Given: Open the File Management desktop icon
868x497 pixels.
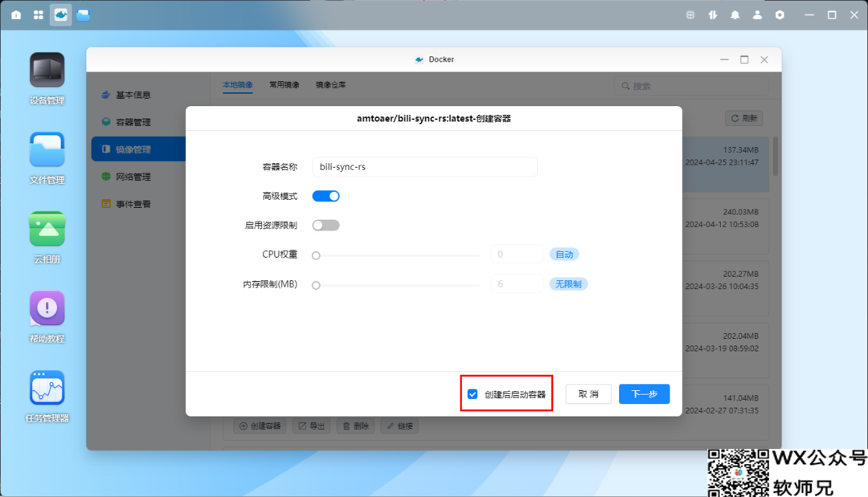Looking at the screenshot, I should [47, 150].
